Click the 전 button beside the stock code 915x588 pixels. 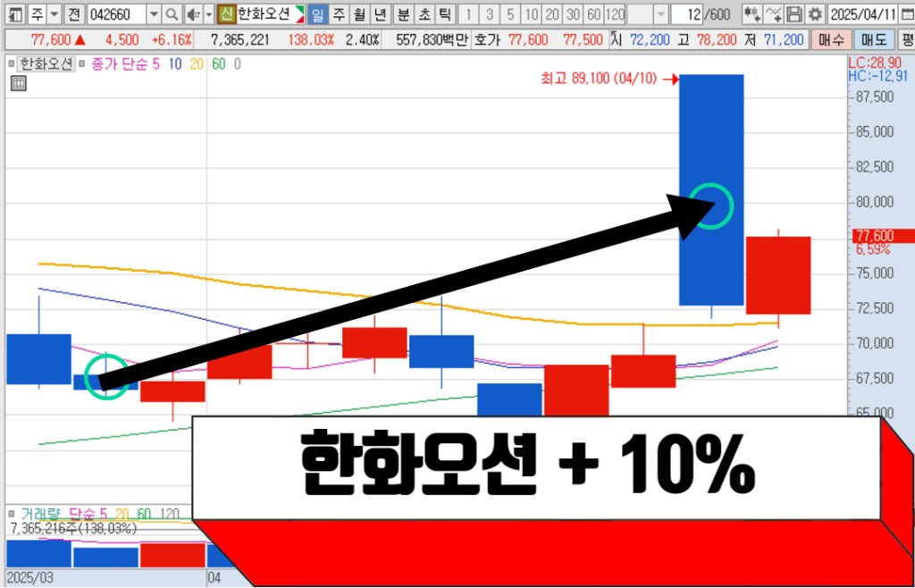coord(73,14)
